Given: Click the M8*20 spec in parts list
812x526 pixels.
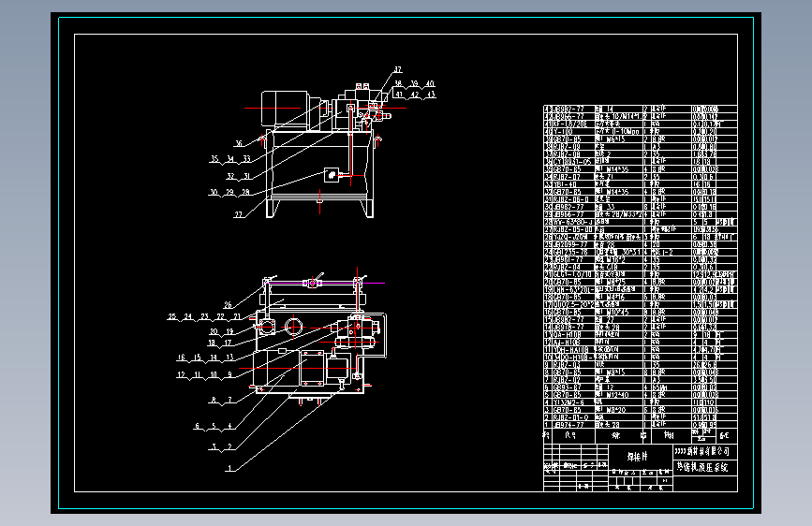Looking at the screenshot, I should click(615, 410).
